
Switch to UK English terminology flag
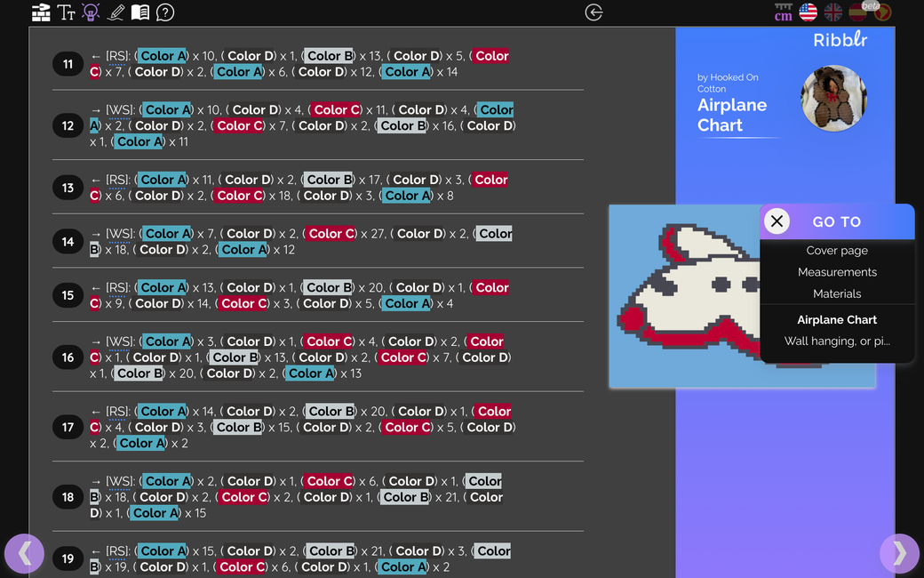point(833,12)
